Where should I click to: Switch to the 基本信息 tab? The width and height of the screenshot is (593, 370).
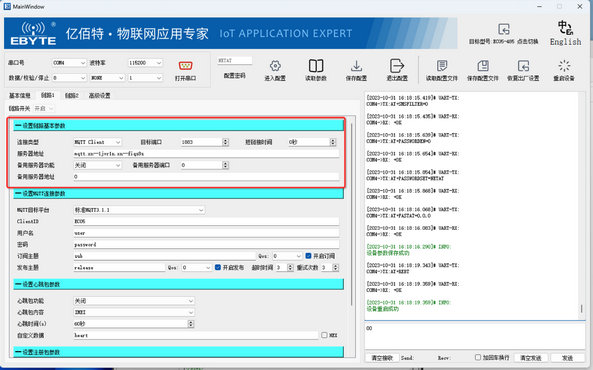point(20,95)
